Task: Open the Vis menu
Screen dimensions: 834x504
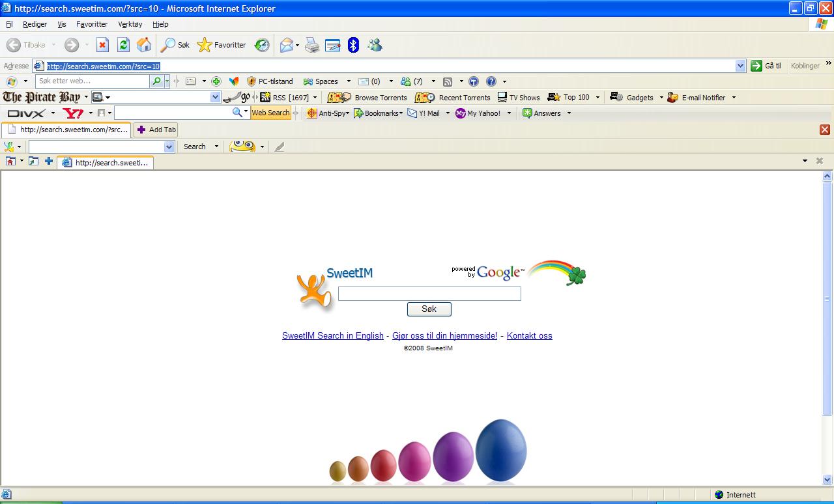Action: click(x=62, y=24)
